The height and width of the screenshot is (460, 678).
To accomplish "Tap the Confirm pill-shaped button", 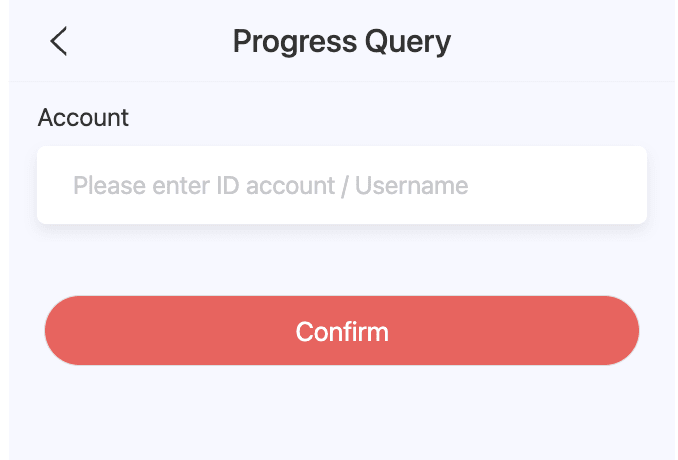I will [x=342, y=331].
